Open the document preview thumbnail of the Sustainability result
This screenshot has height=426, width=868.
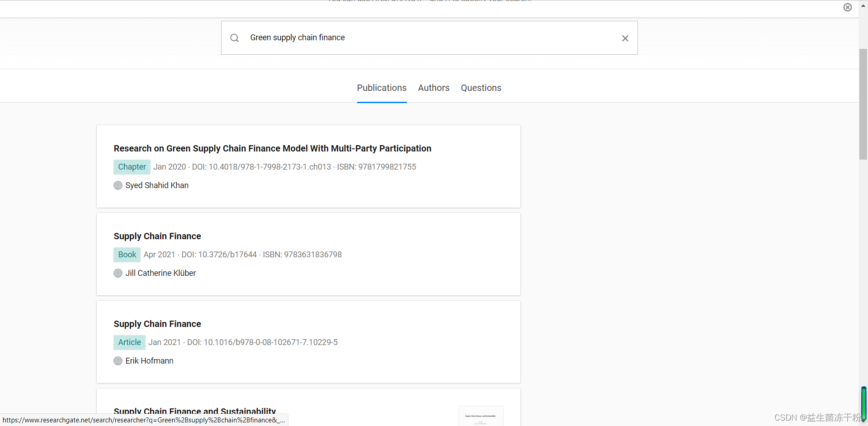481,416
